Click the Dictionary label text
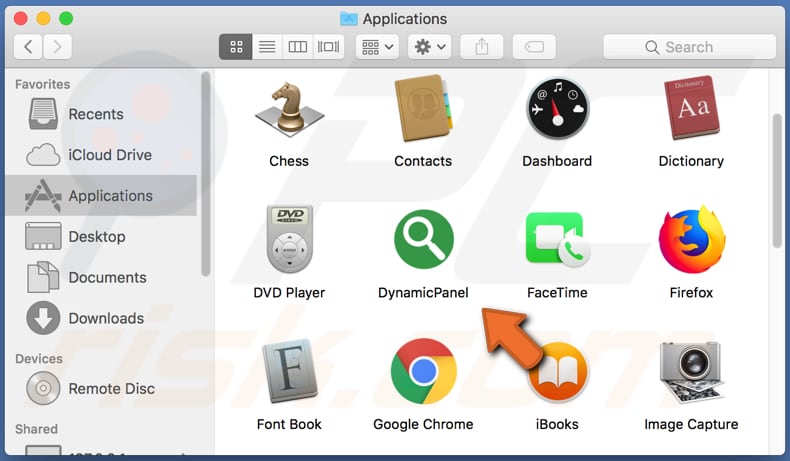The width and height of the screenshot is (790, 461). point(691,161)
